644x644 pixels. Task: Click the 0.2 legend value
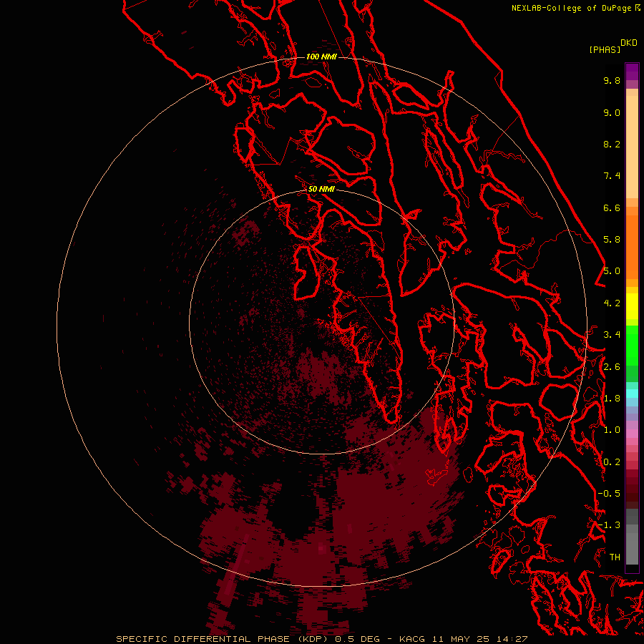coord(612,462)
